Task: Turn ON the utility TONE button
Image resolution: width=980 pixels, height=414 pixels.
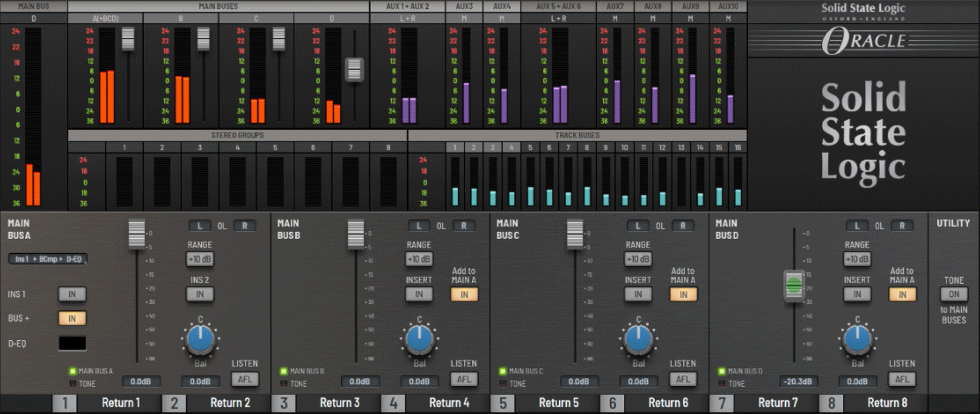Action: tap(954, 294)
